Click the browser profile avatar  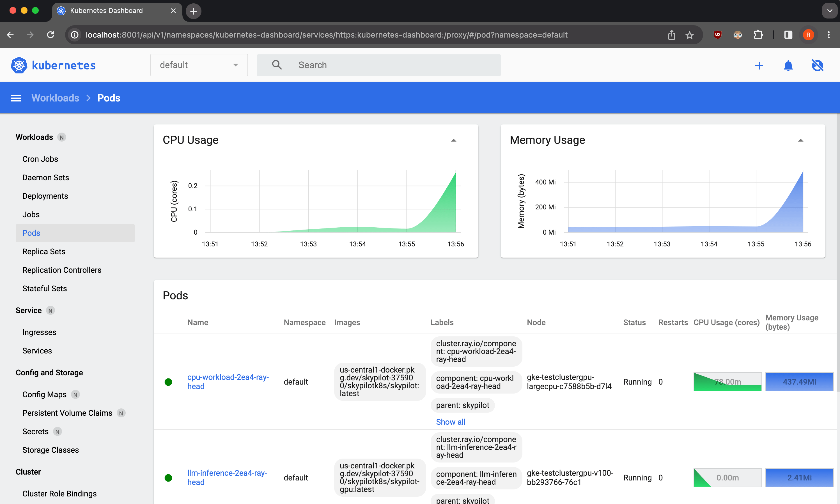(808, 35)
